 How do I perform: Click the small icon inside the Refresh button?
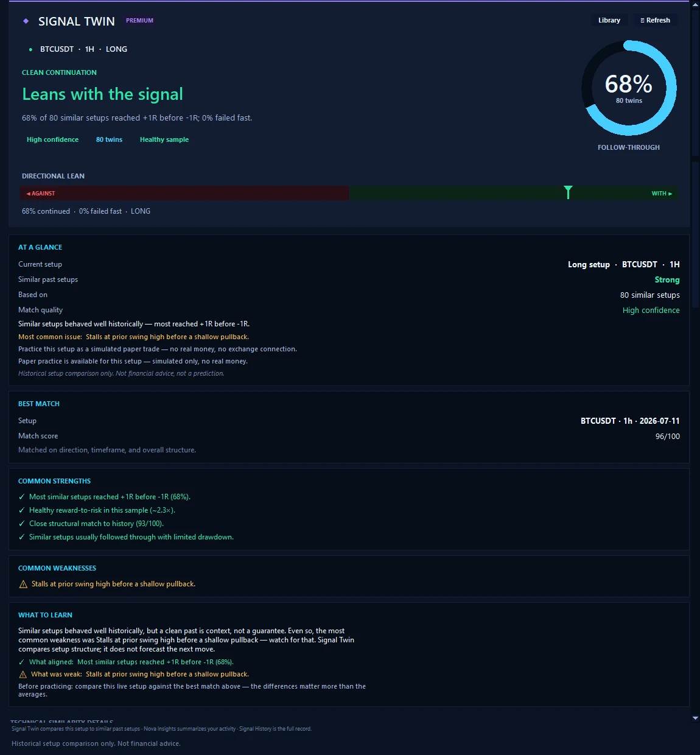[x=642, y=21]
